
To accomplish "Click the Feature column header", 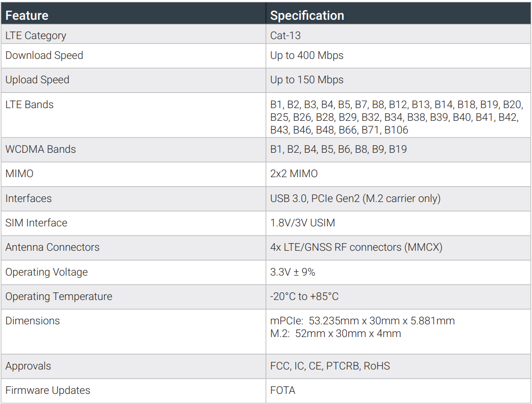I will (x=27, y=15).
